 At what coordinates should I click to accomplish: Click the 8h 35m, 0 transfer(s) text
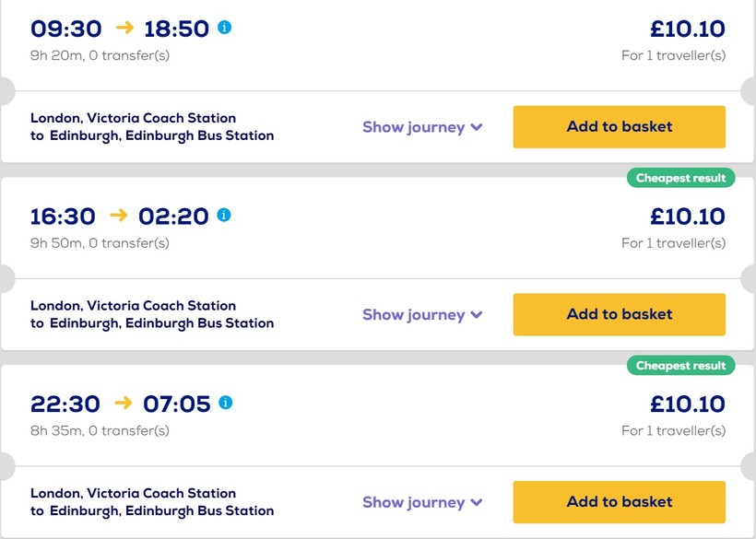tap(100, 430)
